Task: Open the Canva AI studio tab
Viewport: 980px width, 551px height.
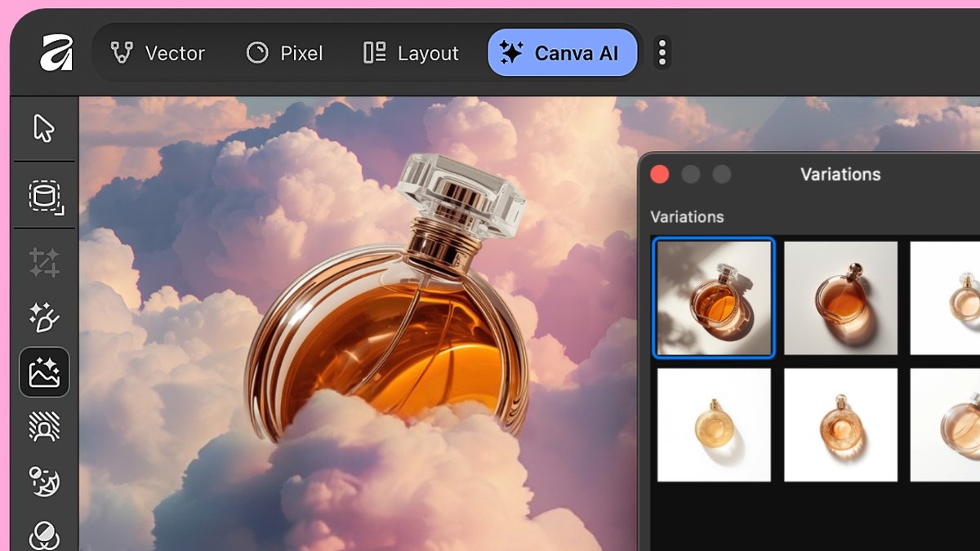Action: click(562, 53)
